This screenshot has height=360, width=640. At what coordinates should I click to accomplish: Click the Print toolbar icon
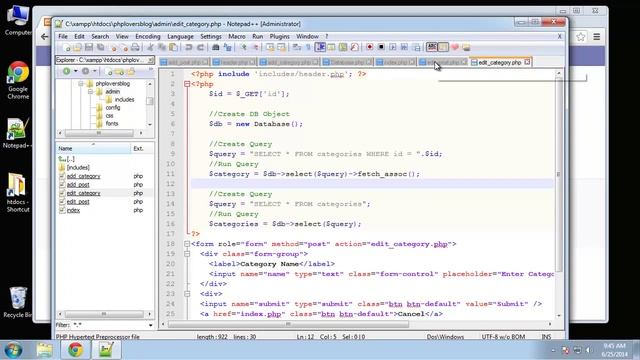pos(135,47)
